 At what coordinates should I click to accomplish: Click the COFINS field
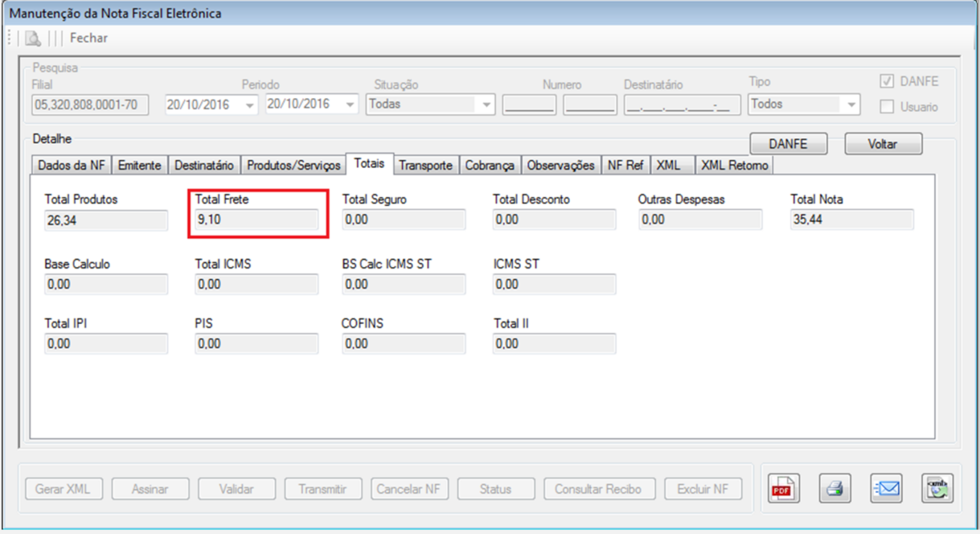(x=404, y=344)
